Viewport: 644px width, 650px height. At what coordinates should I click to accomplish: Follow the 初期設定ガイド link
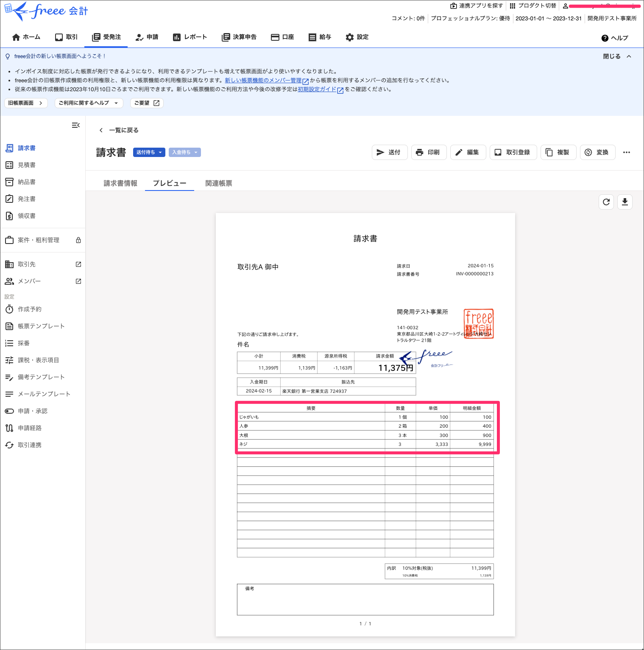(x=317, y=89)
